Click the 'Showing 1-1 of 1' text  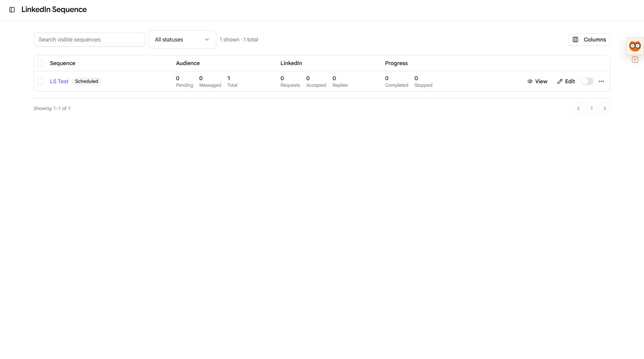coord(52,108)
